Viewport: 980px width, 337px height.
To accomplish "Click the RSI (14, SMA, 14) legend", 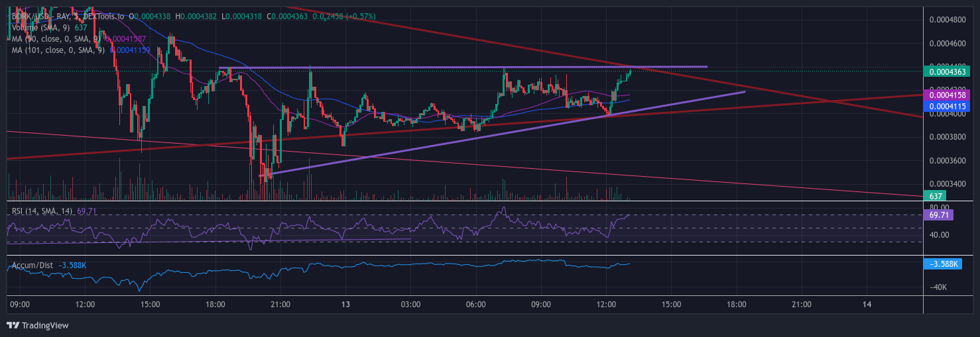I will [x=42, y=211].
